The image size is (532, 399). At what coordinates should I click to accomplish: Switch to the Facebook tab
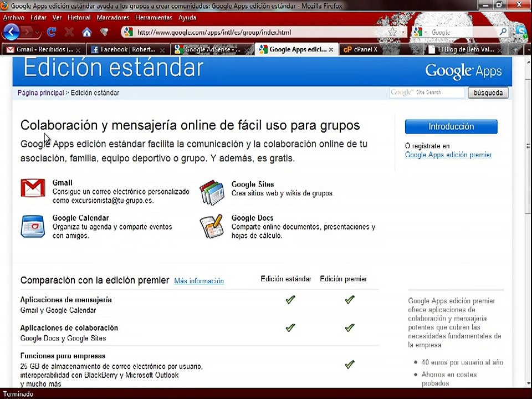pyautogui.click(x=127, y=49)
